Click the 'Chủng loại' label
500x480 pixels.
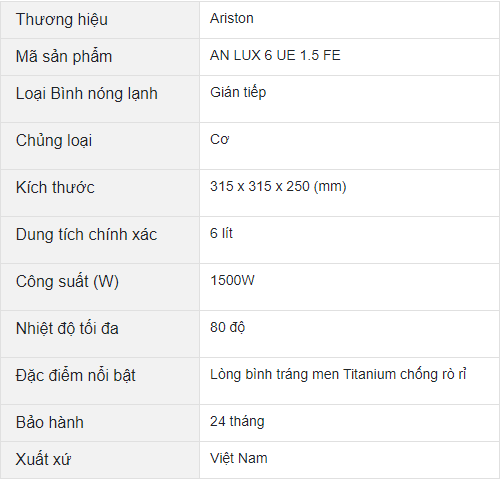tap(54, 140)
